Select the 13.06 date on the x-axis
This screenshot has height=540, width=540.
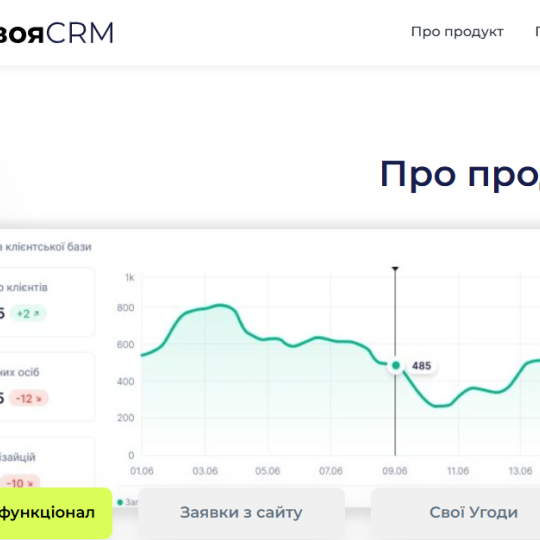pos(520,471)
